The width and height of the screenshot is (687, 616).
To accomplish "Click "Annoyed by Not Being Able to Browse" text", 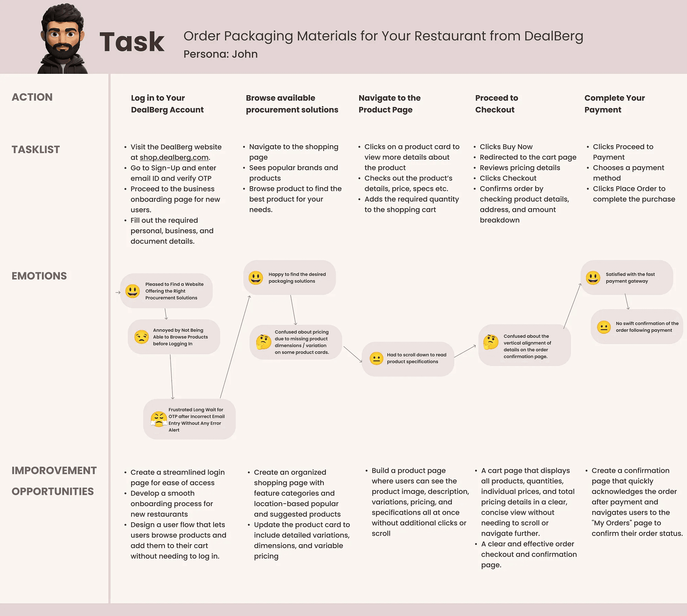I will click(x=180, y=337).
